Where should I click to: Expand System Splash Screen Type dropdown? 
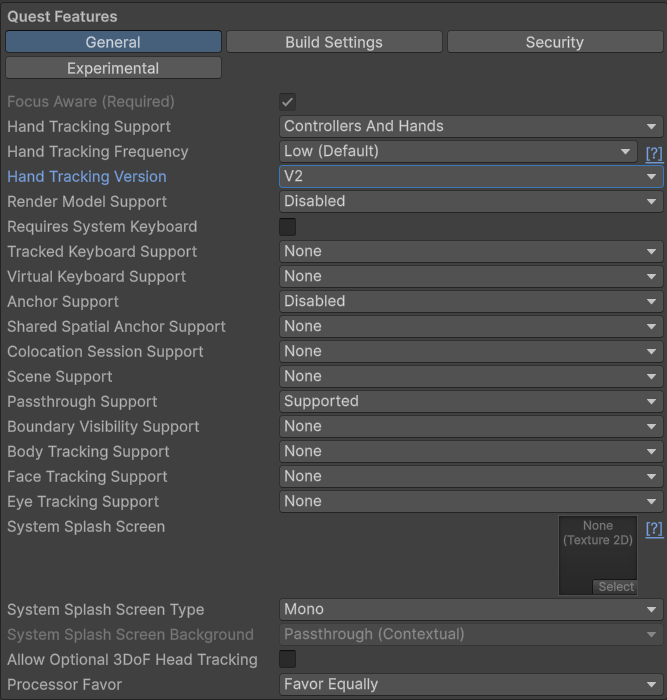pyautogui.click(x=470, y=610)
